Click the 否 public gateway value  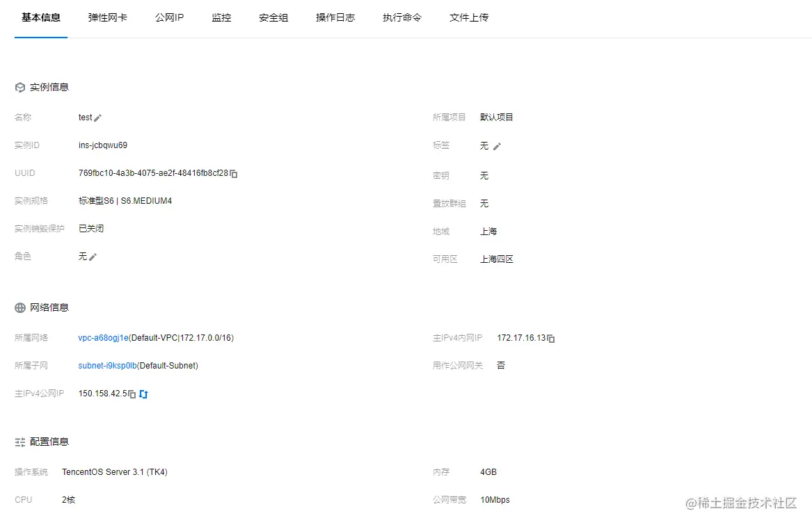(501, 366)
